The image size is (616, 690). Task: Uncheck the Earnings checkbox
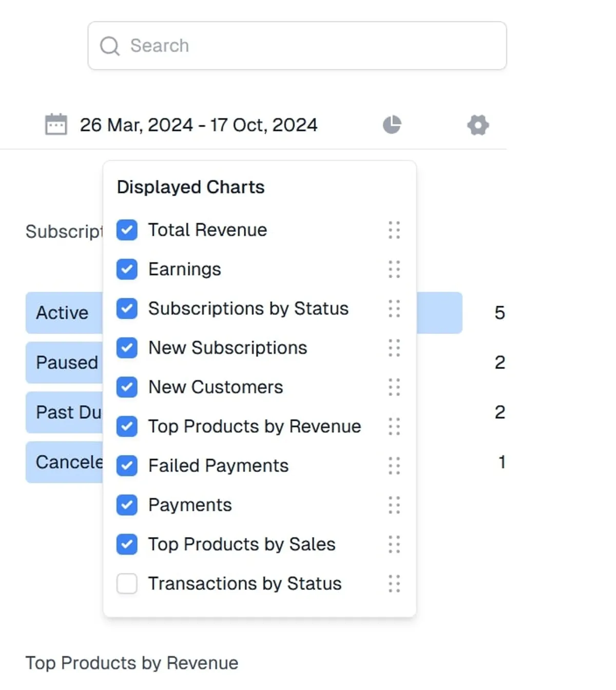click(x=127, y=269)
